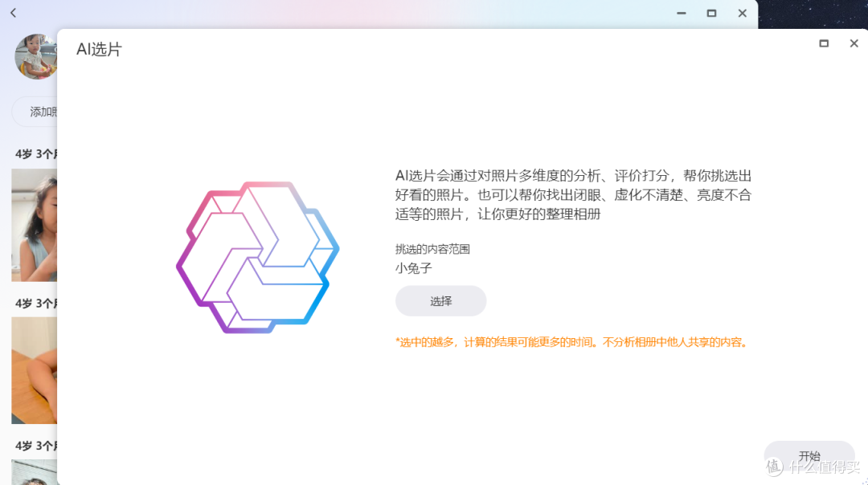The image size is (868, 485).
Task: Select the bottom-left partial photo thumbnail
Action: point(34,473)
